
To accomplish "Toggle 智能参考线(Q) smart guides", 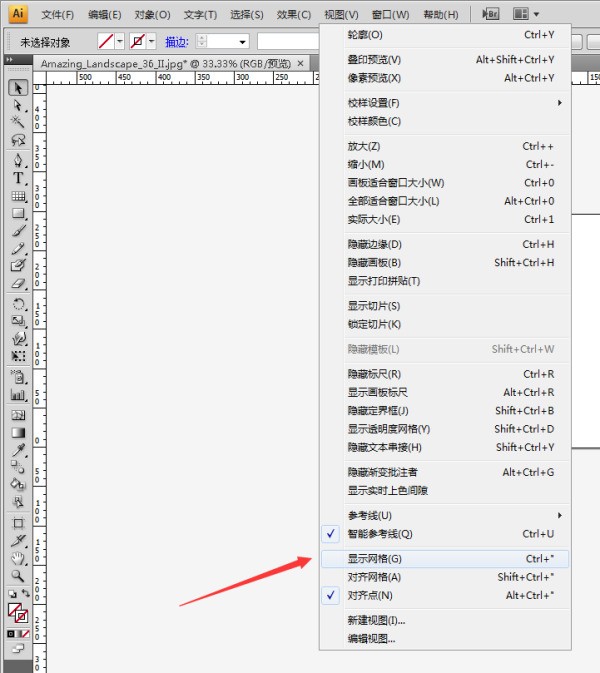I will click(445, 534).
